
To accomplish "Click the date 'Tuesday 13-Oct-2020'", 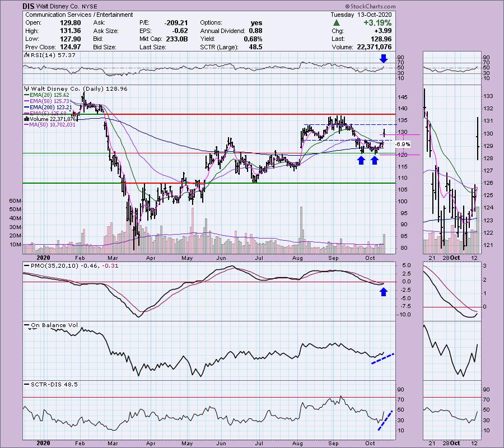I will (361, 15).
